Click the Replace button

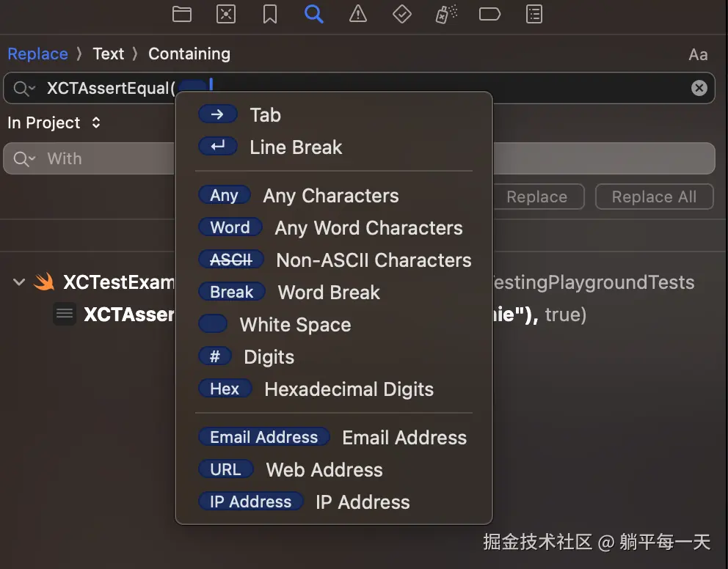click(537, 197)
